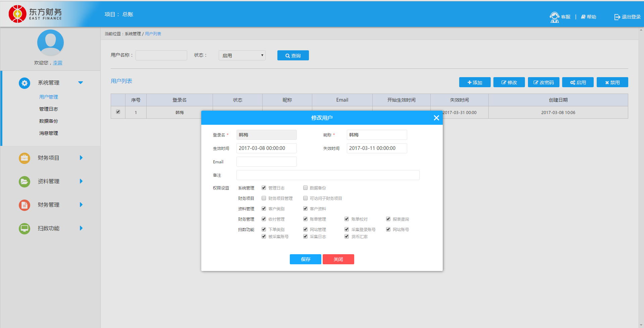Screen dimensions: 644x328
Task: Click the 系统管理 gear icon
Action: 24,83
